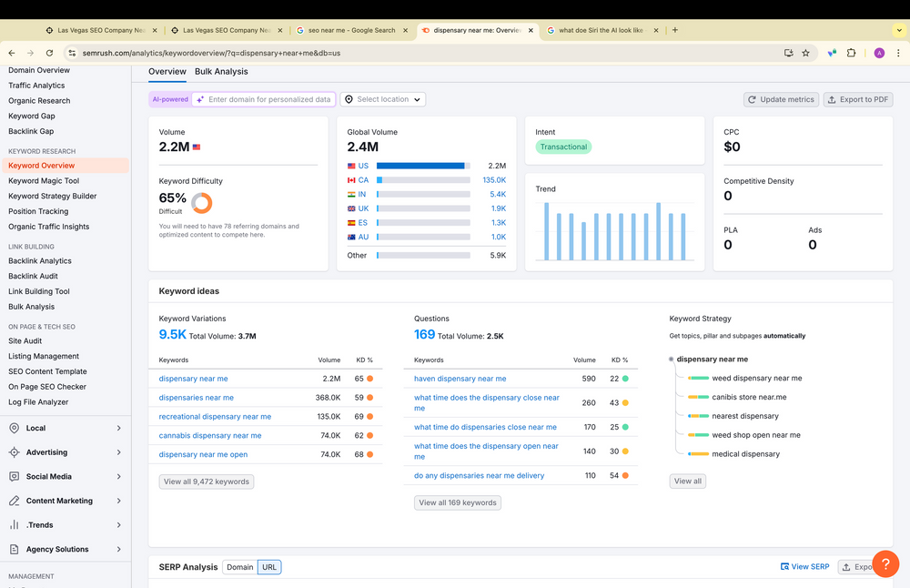Screen dimensions: 910x588
Task: Click View all 169 keywords button
Action: (458, 502)
